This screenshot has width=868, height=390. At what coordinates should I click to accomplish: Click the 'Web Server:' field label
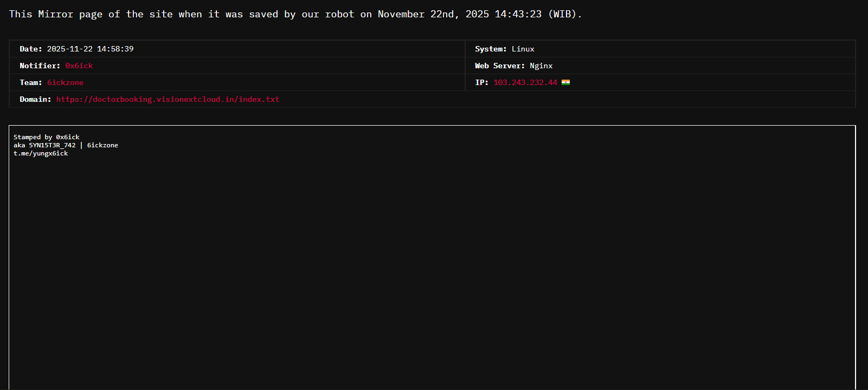[499, 66]
